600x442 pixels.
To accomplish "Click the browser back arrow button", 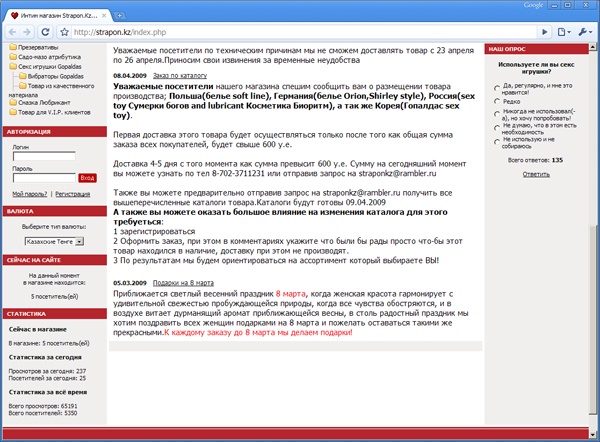I will (x=12, y=32).
